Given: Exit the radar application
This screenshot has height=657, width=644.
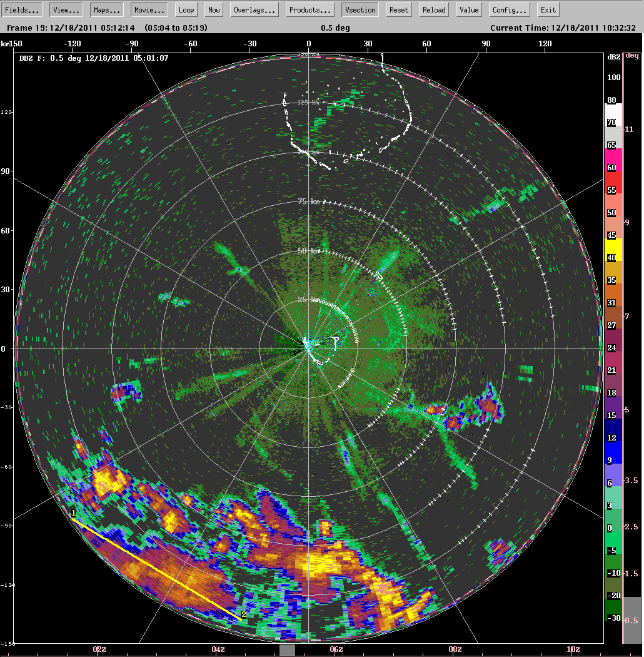Looking at the screenshot, I should pos(548,9).
